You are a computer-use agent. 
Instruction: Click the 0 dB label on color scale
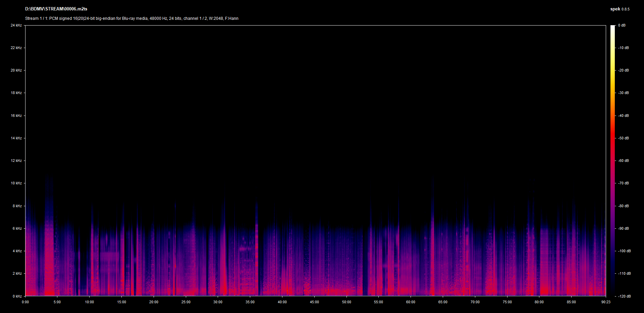[622, 25]
